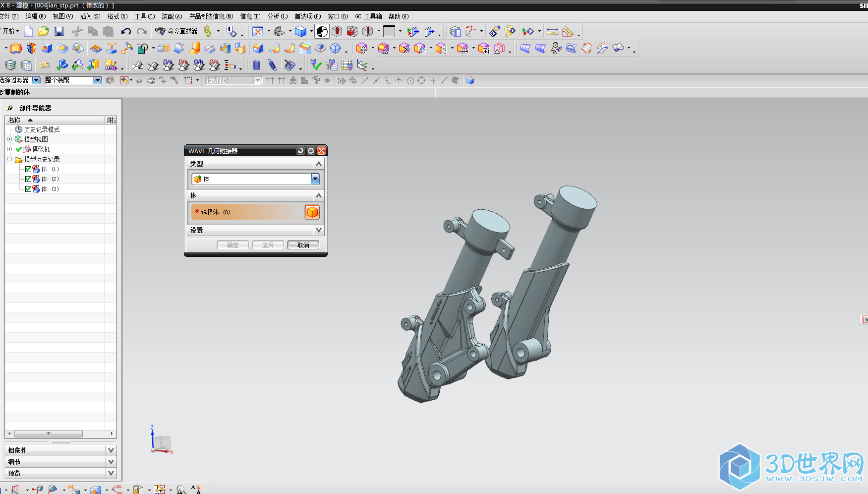This screenshot has height=494, width=868.
Task: Select the blue shaded cube rendering icon
Action: (300, 31)
